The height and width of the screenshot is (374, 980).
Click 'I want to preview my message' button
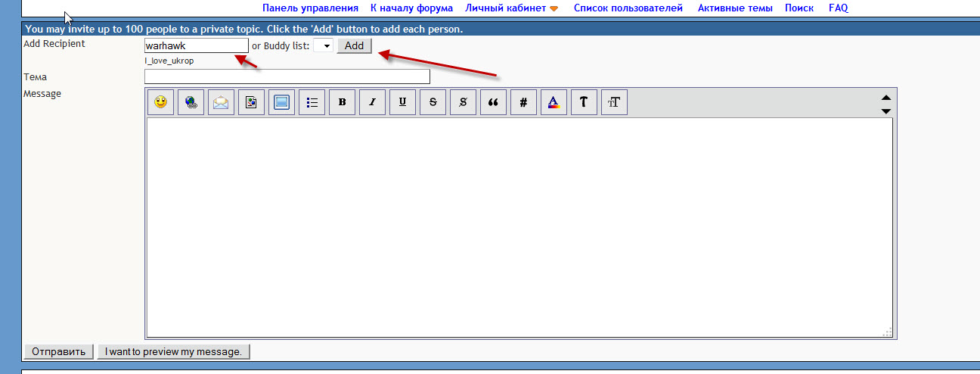[173, 351]
